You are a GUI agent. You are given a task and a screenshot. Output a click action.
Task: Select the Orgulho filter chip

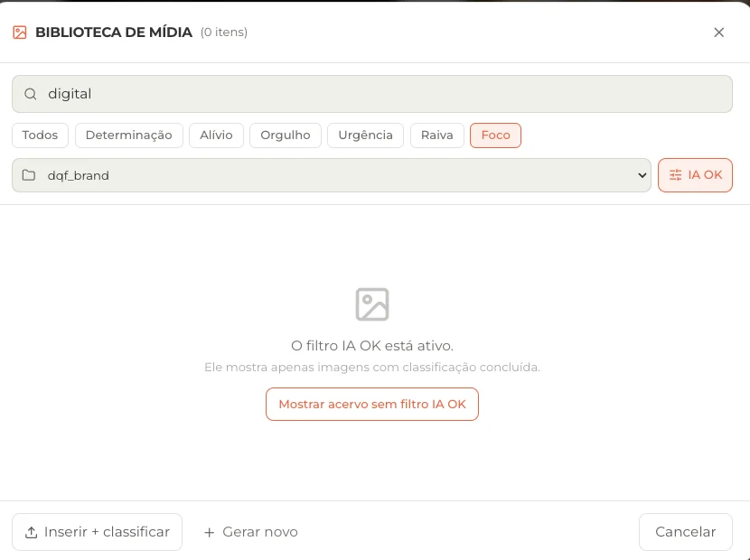click(x=286, y=135)
